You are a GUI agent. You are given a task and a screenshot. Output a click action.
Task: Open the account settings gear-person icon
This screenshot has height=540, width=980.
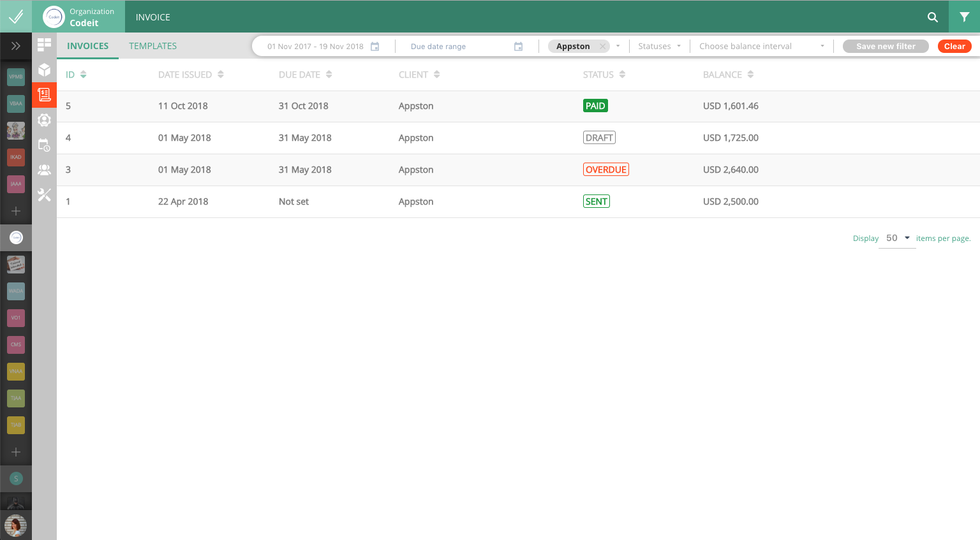(x=44, y=120)
